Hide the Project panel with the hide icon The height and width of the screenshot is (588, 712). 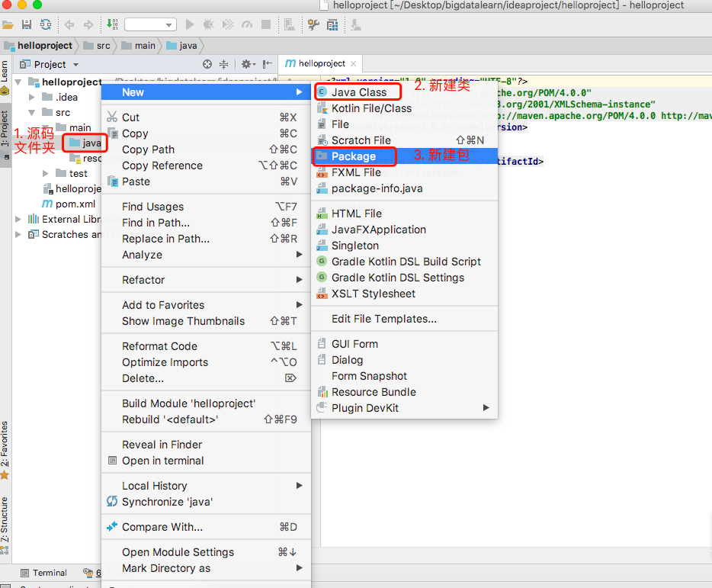pyautogui.click(x=268, y=64)
